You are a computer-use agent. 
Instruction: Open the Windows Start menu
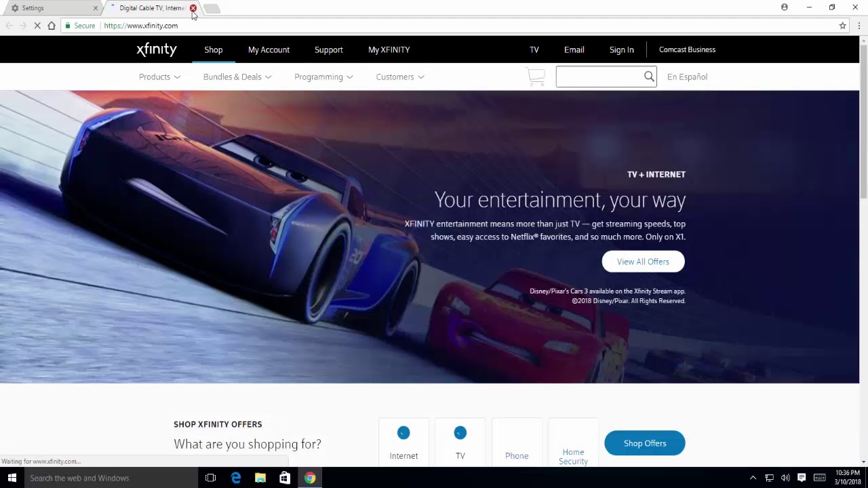click(x=12, y=478)
